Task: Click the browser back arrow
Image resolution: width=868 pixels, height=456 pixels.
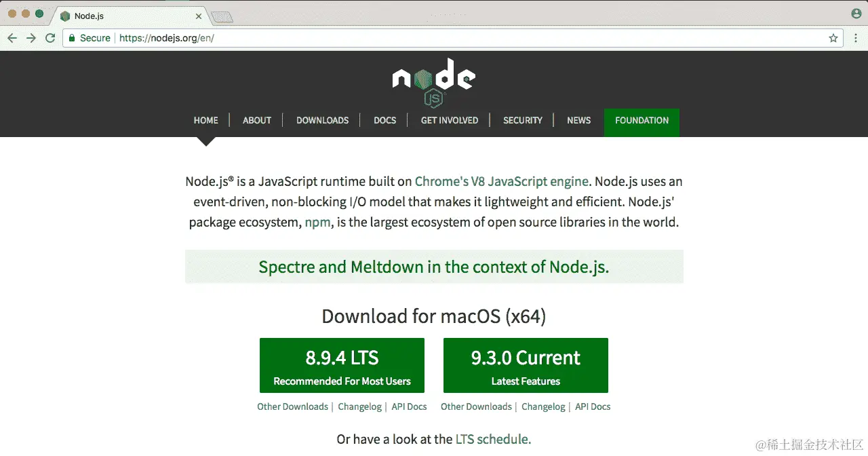Action: pos(12,38)
